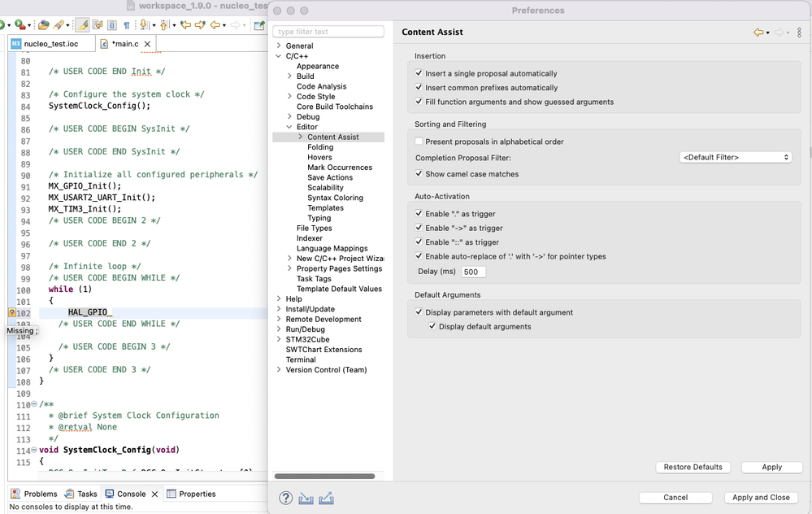This screenshot has width=812, height=514.
Task: Collapse the C/C++ preferences category
Action: pyautogui.click(x=279, y=56)
